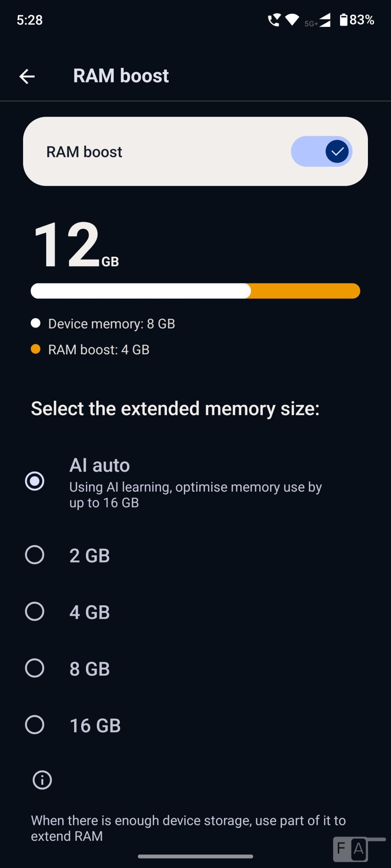391x868 pixels.
Task: Tap the white device memory bar segment
Action: (141, 291)
